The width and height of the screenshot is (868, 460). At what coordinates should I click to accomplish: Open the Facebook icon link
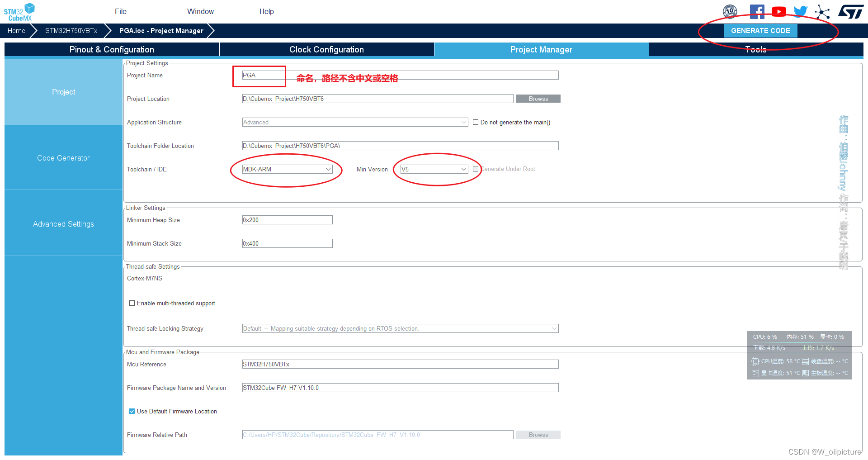(757, 11)
